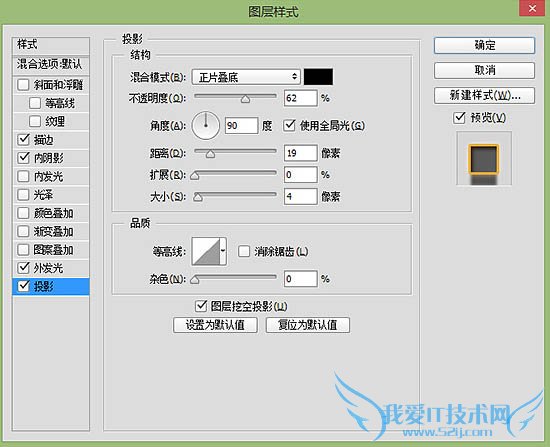
Task: Close the 图层样式 dialog
Action: pos(532,8)
